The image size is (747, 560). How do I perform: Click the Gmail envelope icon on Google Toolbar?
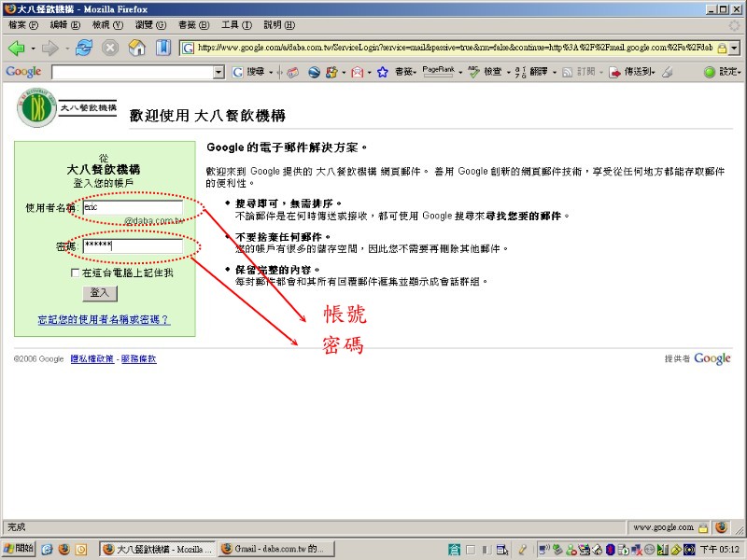[357, 73]
